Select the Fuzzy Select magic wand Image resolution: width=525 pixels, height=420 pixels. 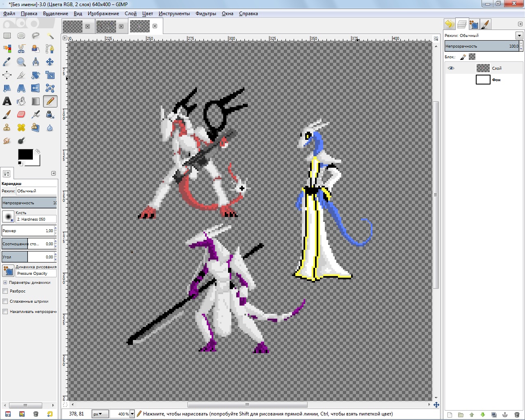tap(50, 36)
